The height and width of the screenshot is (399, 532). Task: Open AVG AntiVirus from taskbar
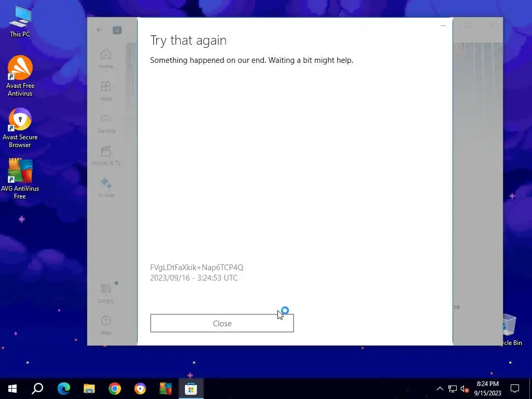click(x=166, y=389)
